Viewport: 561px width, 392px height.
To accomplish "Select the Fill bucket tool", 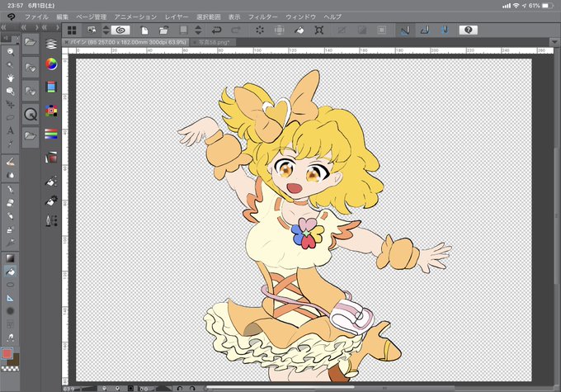I will click(11, 272).
